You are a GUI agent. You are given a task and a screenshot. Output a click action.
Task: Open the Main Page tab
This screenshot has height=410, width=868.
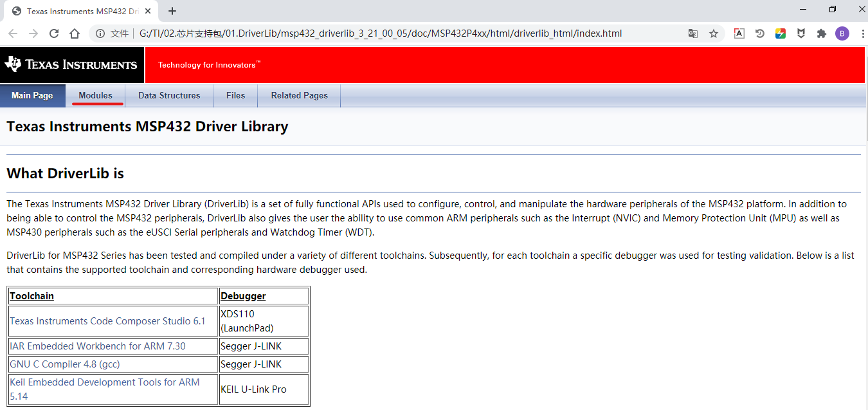pos(32,95)
